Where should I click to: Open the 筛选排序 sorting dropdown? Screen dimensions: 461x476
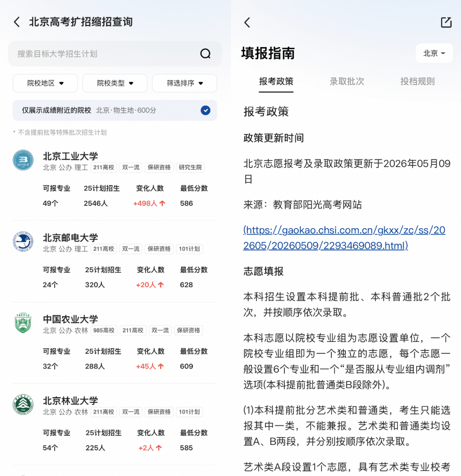(185, 83)
